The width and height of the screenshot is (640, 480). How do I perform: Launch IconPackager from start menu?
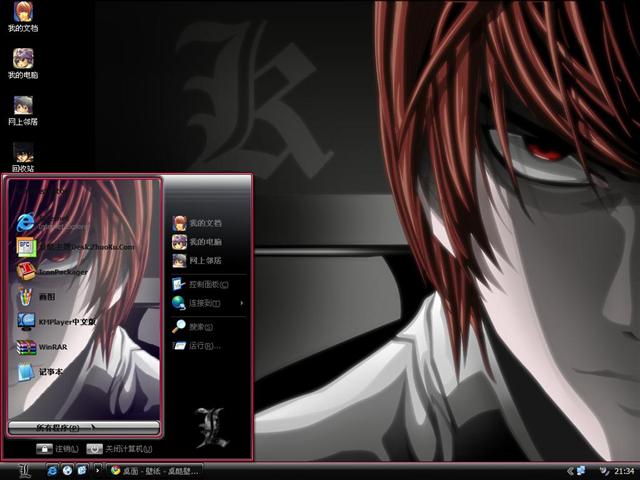pyautogui.click(x=52, y=272)
